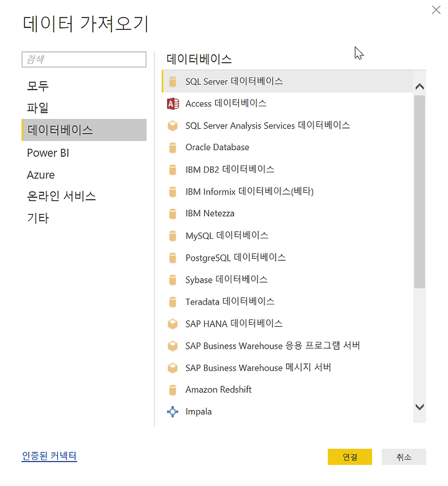Click the Sybase database icon
This screenshot has height=486, width=448.
pyautogui.click(x=172, y=279)
